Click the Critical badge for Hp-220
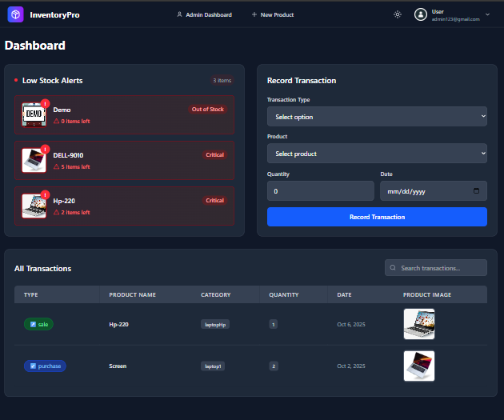504x420 pixels. coord(214,201)
